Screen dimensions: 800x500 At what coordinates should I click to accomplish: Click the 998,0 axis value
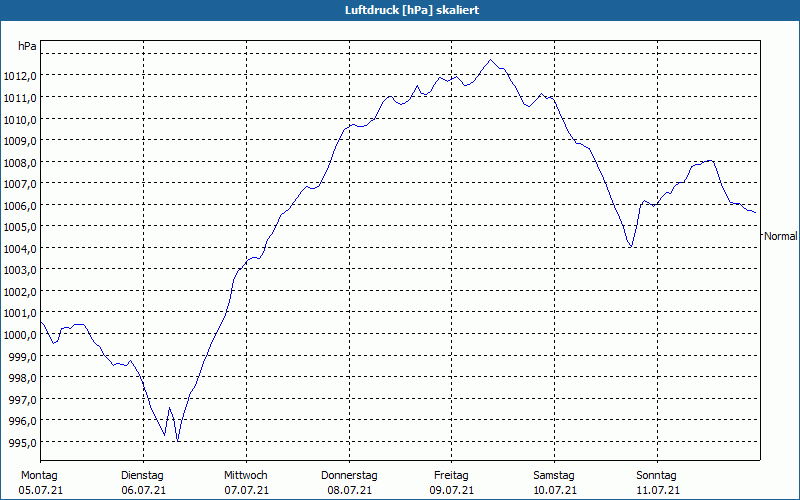[x=22, y=378]
